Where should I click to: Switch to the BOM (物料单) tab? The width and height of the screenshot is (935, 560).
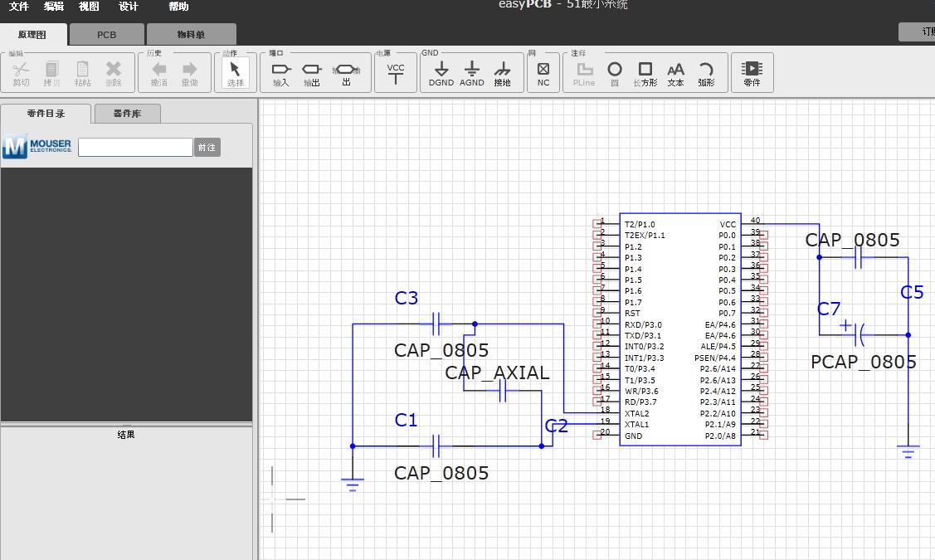pyautogui.click(x=191, y=35)
